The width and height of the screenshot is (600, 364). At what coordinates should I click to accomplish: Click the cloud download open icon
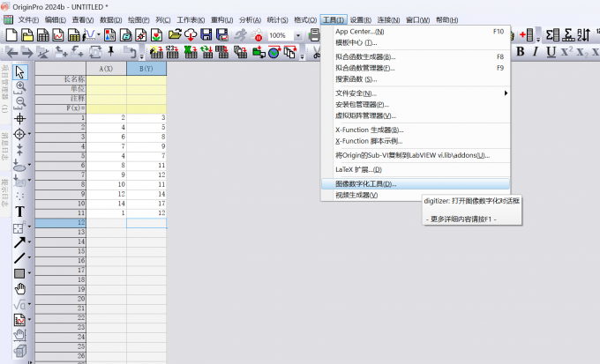(x=191, y=35)
